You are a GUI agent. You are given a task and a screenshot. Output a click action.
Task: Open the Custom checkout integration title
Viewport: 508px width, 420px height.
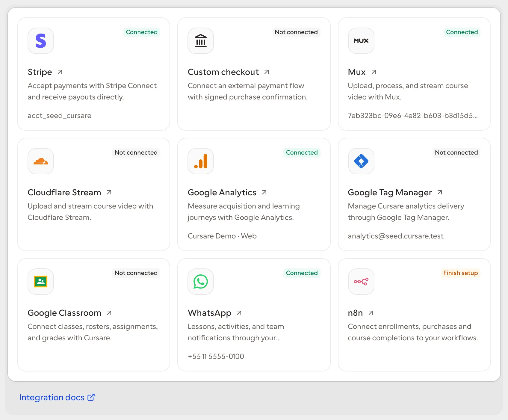pos(223,72)
